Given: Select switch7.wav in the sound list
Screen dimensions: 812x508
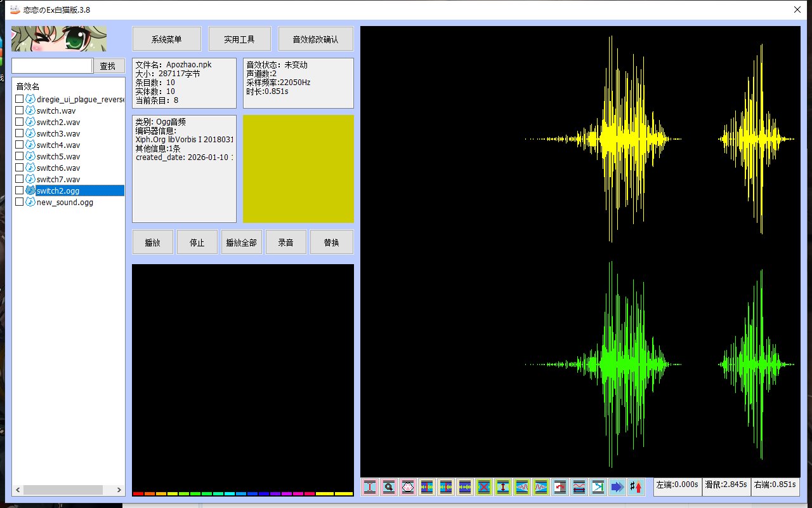Looking at the screenshot, I should tap(58, 179).
